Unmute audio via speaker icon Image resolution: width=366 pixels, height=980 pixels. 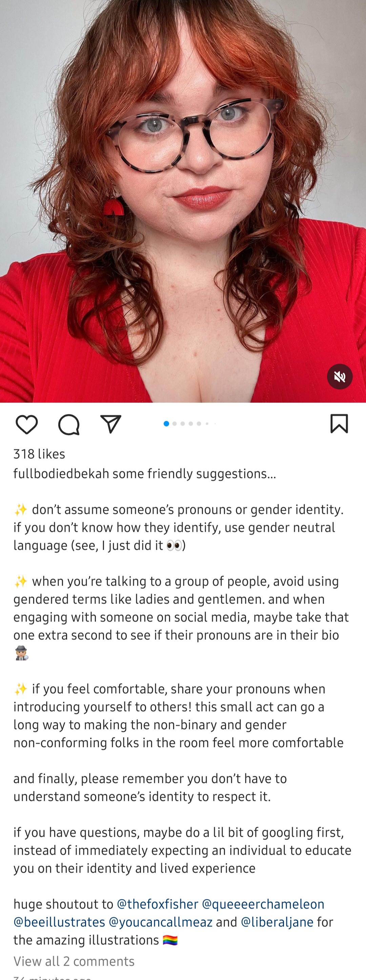coord(340,377)
